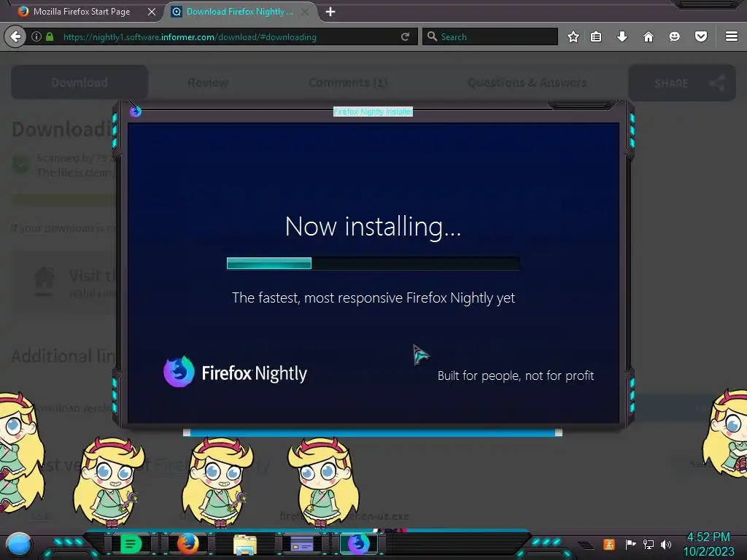Image resolution: width=747 pixels, height=560 pixels.
Task: Open the Start orb menu
Action: click(x=19, y=545)
